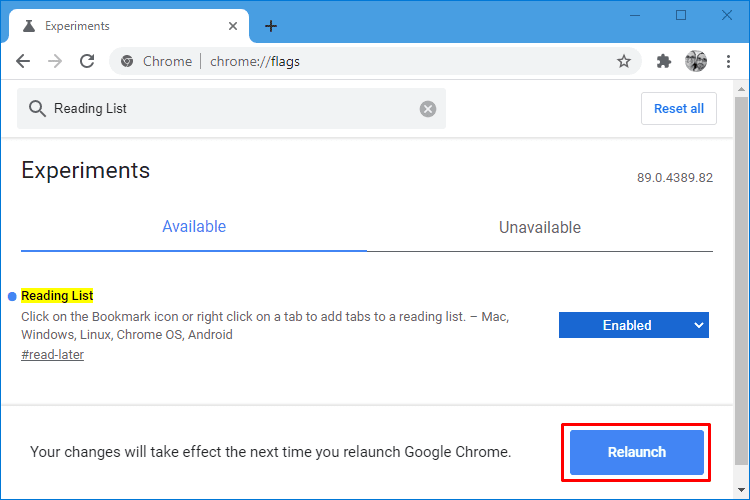Viewport: 750px width, 500px height.
Task: Click the Chrome site info icon
Action: (127, 61)
